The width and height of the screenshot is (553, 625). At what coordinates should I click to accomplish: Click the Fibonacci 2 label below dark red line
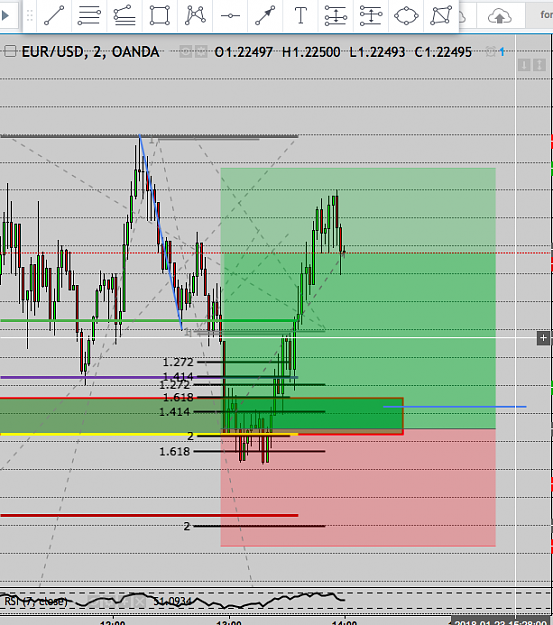point(187,526)
